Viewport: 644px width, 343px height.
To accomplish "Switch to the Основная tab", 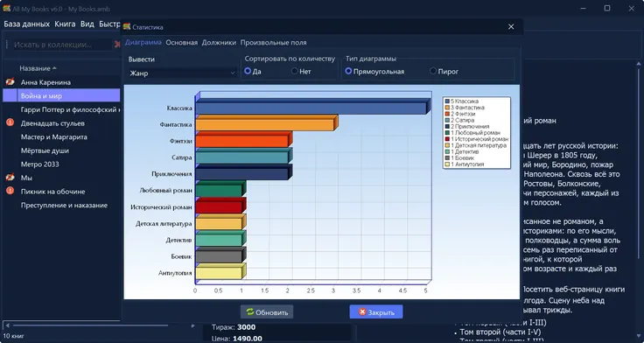I will [x=181, y=42].
